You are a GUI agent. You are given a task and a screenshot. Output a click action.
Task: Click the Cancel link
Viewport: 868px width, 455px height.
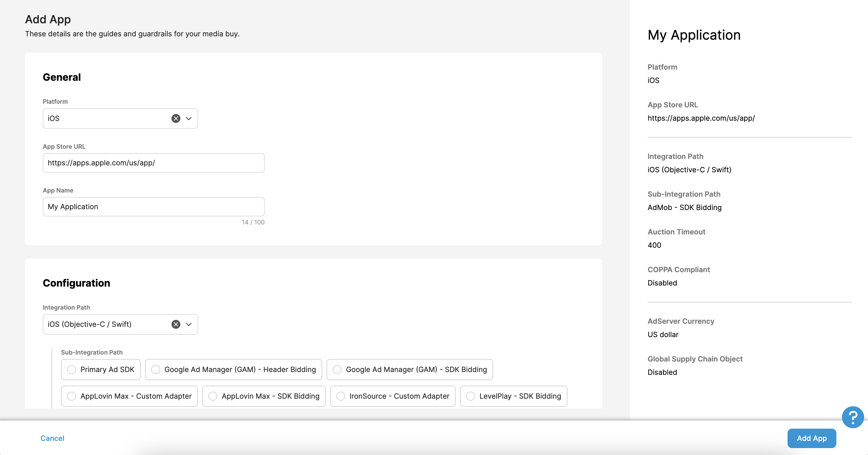tap(52, 438)
